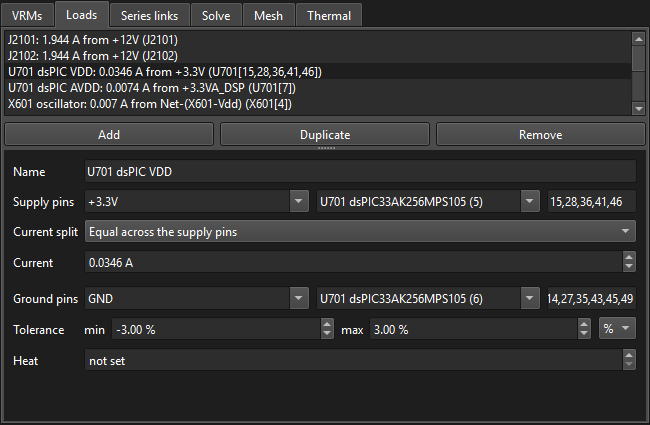Screen dimensions: 650x425
Task: Increase Tolerance min with up arrow
Action: click(x=327, y=324)
